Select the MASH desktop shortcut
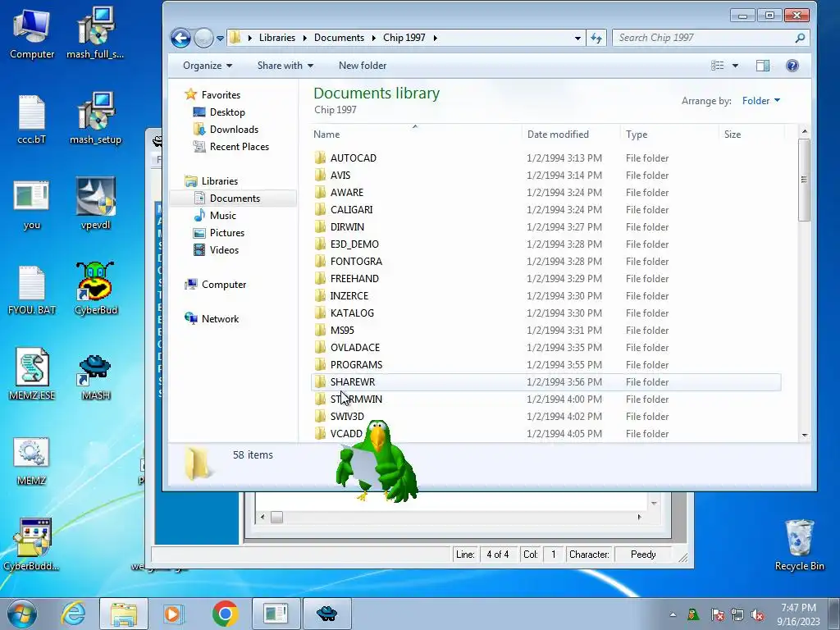The height and width of the screenshot is (630, 840). pyautogui.click(x=95, y=377)
